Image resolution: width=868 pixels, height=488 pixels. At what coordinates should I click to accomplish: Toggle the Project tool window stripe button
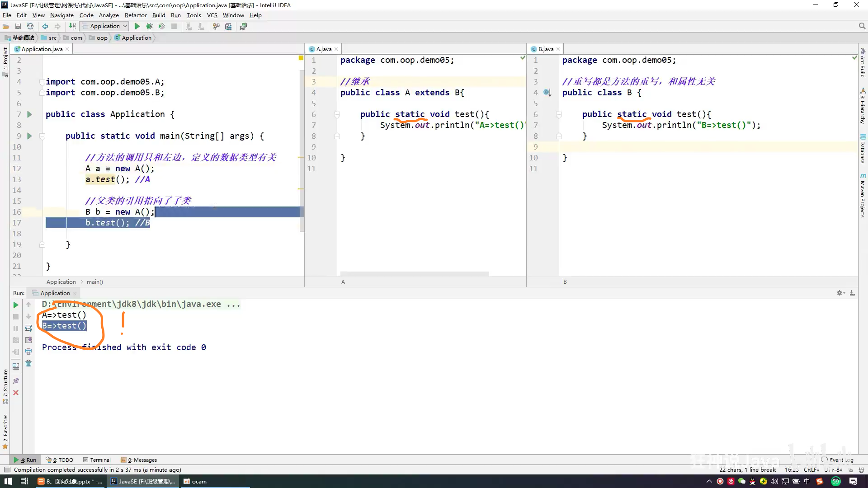click(5, 61)
